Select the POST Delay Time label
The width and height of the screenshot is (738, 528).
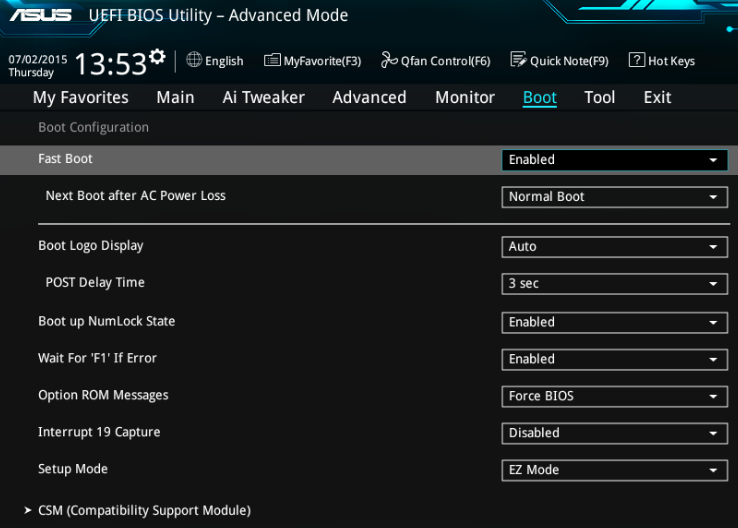click(95, 282)
